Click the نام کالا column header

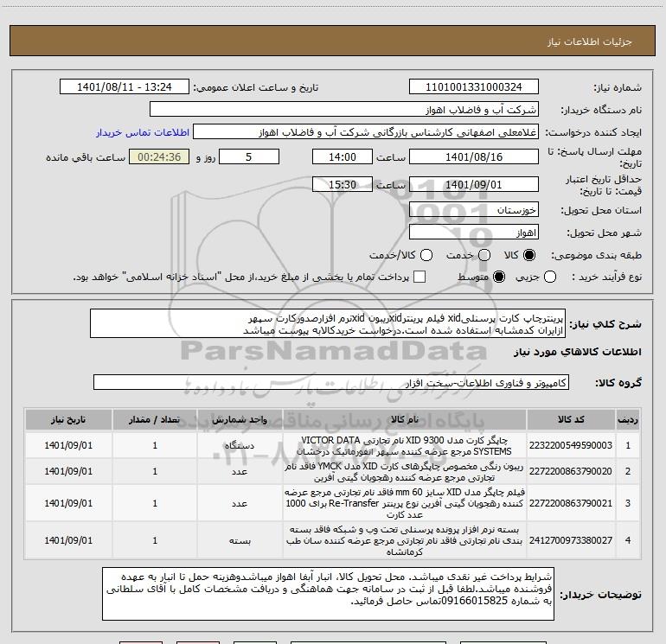[x=405, y=419]
